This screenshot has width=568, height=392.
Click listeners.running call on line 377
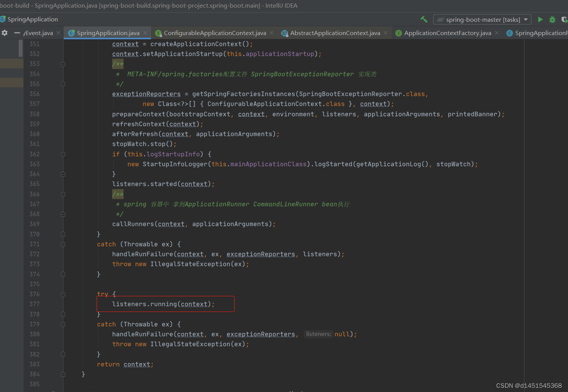(145, 304)
